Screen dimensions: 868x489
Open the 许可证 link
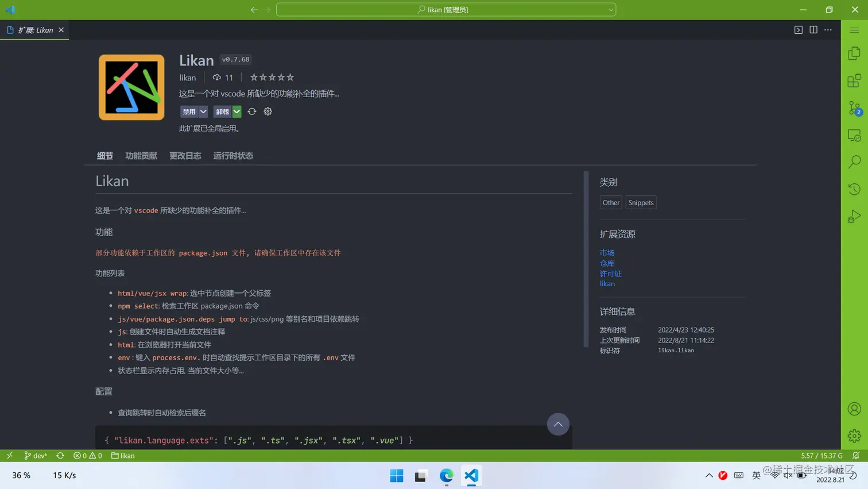(611, 273)
